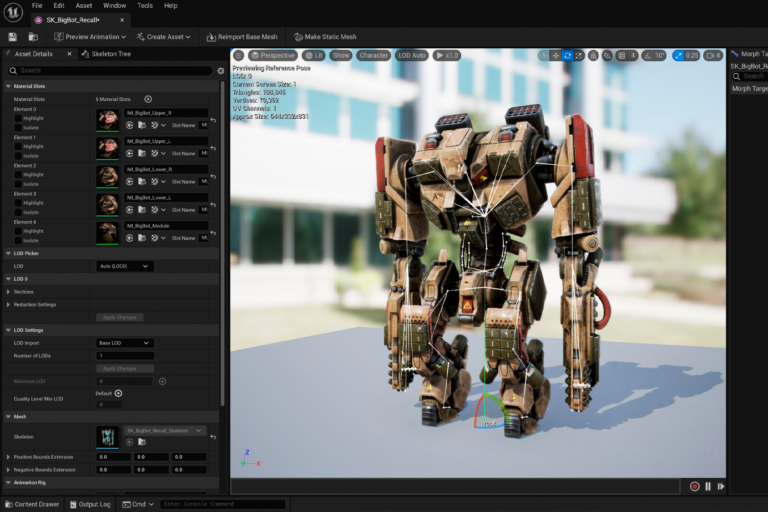Enable Isolate for Element 4
768x512 pixels.
[18, 241]
